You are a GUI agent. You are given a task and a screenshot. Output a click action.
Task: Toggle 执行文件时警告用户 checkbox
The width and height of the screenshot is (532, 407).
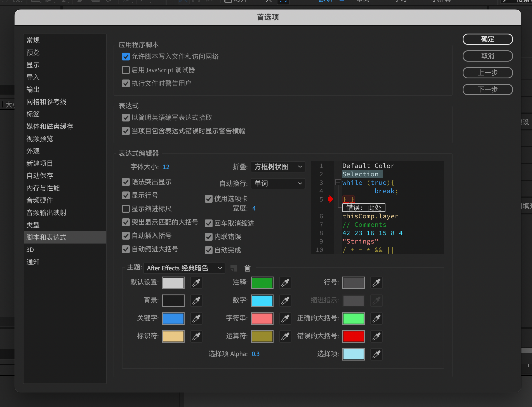(126, 83)
